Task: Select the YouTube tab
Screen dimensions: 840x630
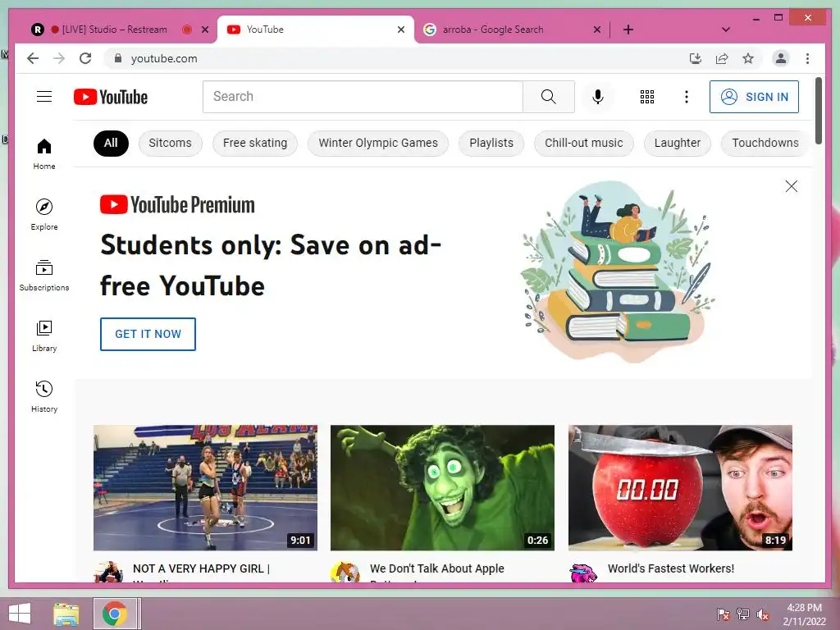Action: [x=315, y=30]
